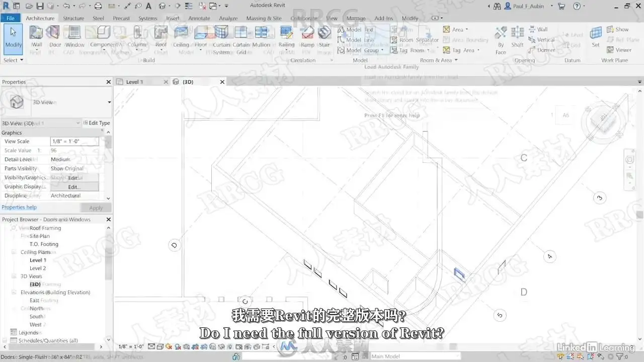This screenshot has height=362, width=644.
Task: Expand the Room & Area panel dropdown
Action: 439,60
